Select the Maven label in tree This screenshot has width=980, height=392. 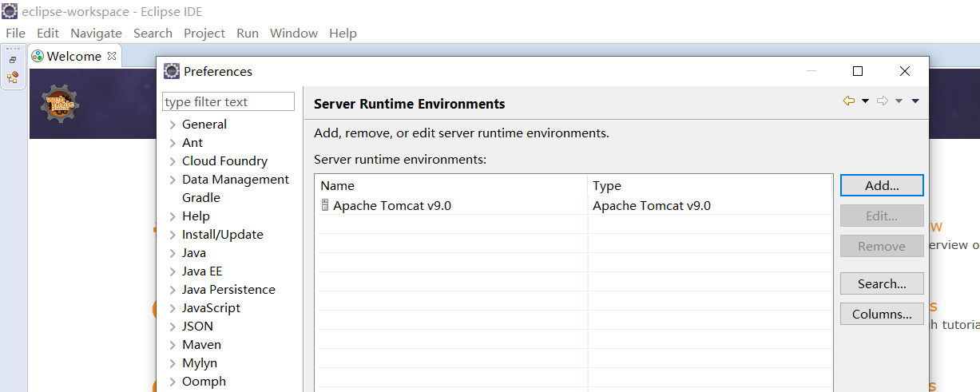pos(201,345)
